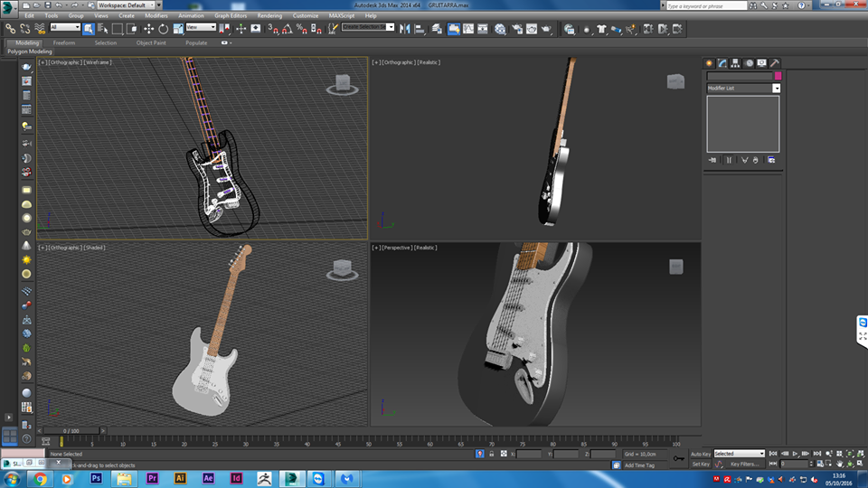Open Photoshop from the Windows taskbar
This screenshot has width=868, height=488.
tap(97, 478)
